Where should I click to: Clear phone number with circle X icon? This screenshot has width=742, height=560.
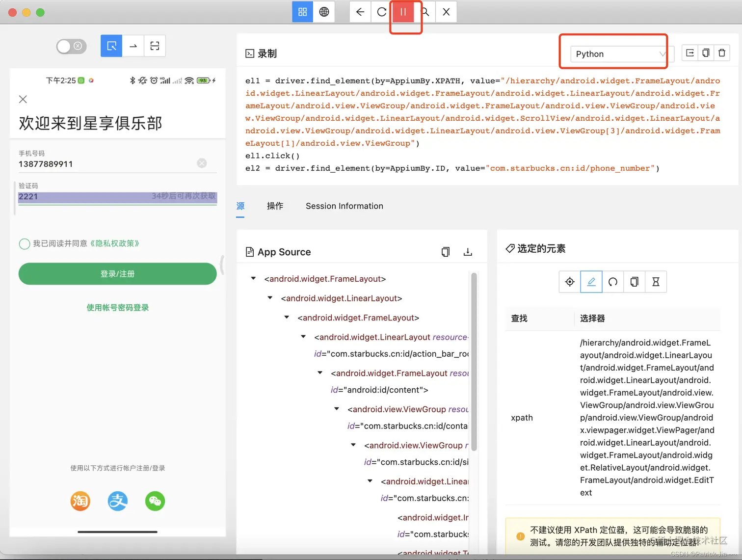click(202, 163)
